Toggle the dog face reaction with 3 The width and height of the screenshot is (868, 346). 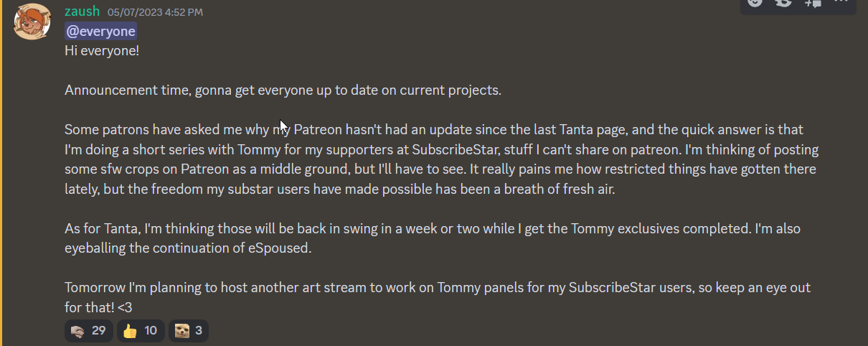tap(189, 330)
